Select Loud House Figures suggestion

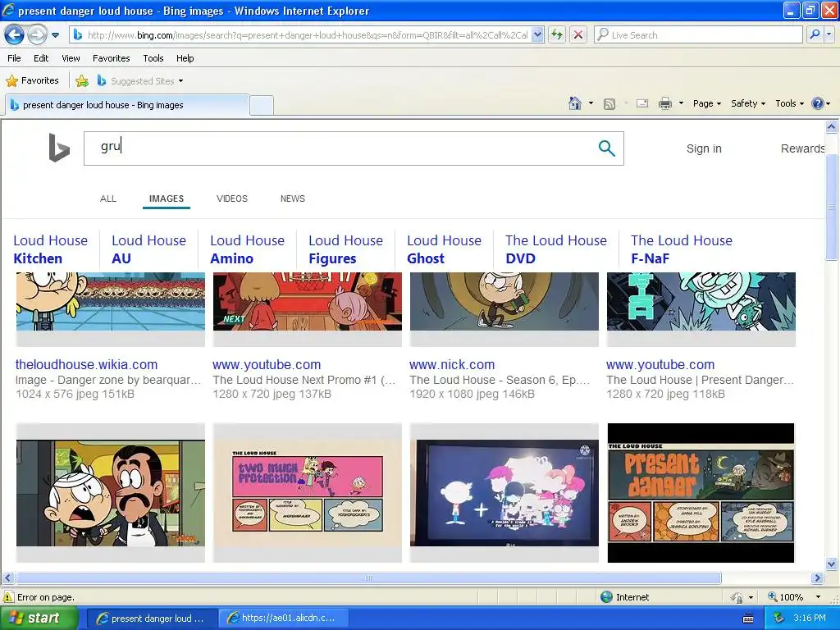[x=345, y=249]
